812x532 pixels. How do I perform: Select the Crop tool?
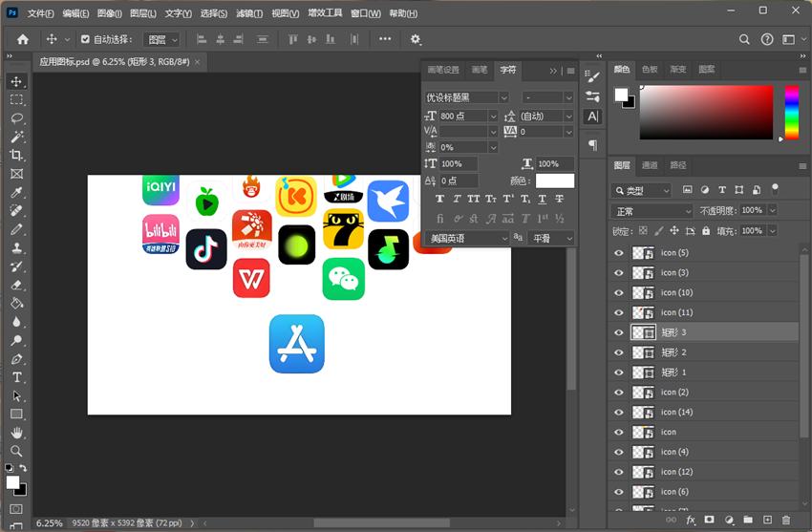coord(16,156)
